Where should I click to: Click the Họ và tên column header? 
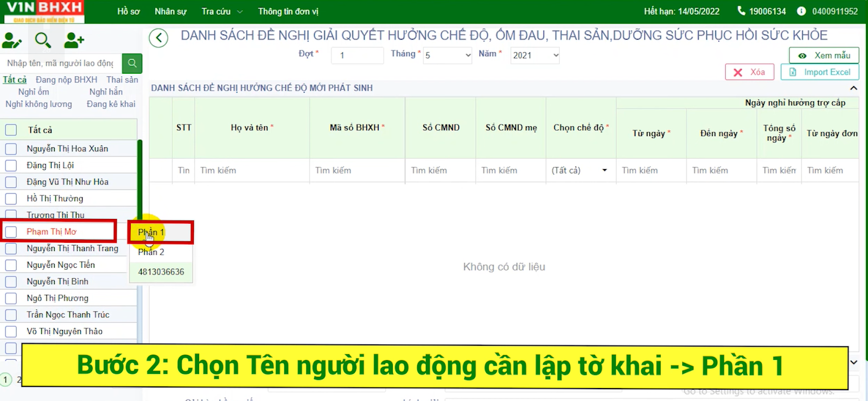pos(252,128)
